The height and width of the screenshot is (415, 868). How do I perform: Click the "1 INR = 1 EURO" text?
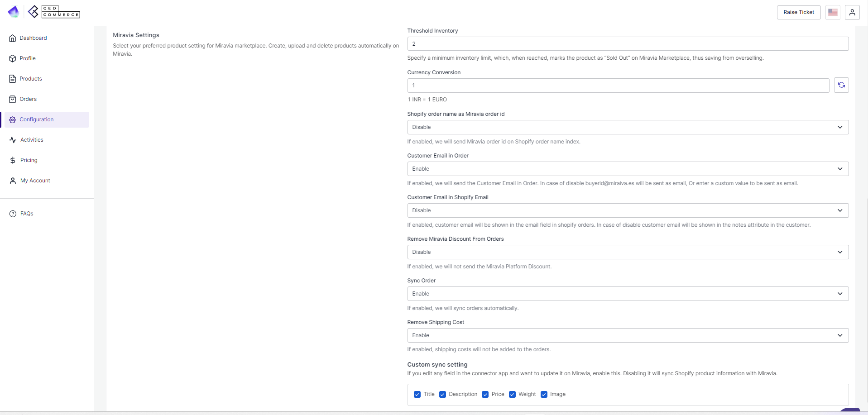click(427, 100)
